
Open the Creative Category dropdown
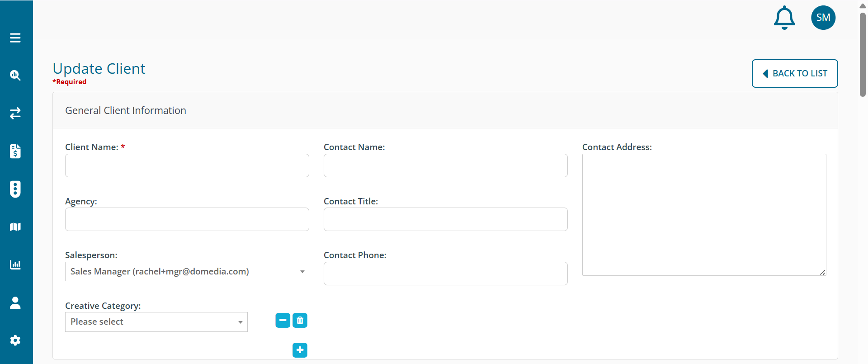click(156, 322)
